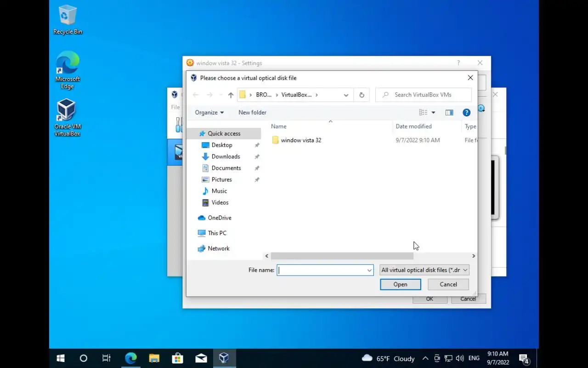Click Cancel in the Settings window
This screenshot has width=588, height=368.
click(468, 299)
